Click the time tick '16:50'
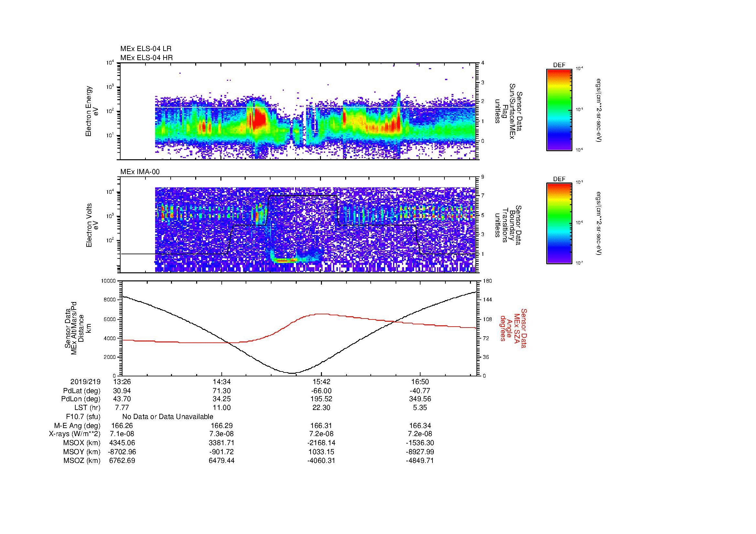The height and width of the screenshot is (534, 756). click(420, 382)
